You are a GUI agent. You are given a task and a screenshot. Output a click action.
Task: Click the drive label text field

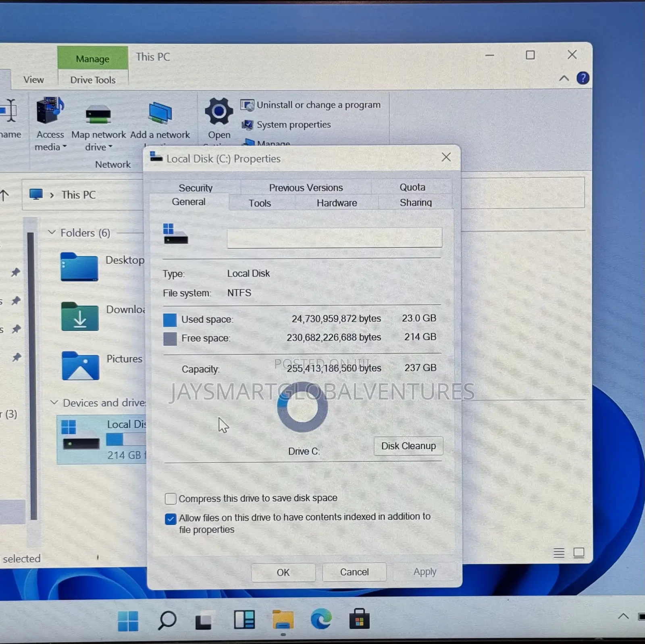(x=335, y=238)
